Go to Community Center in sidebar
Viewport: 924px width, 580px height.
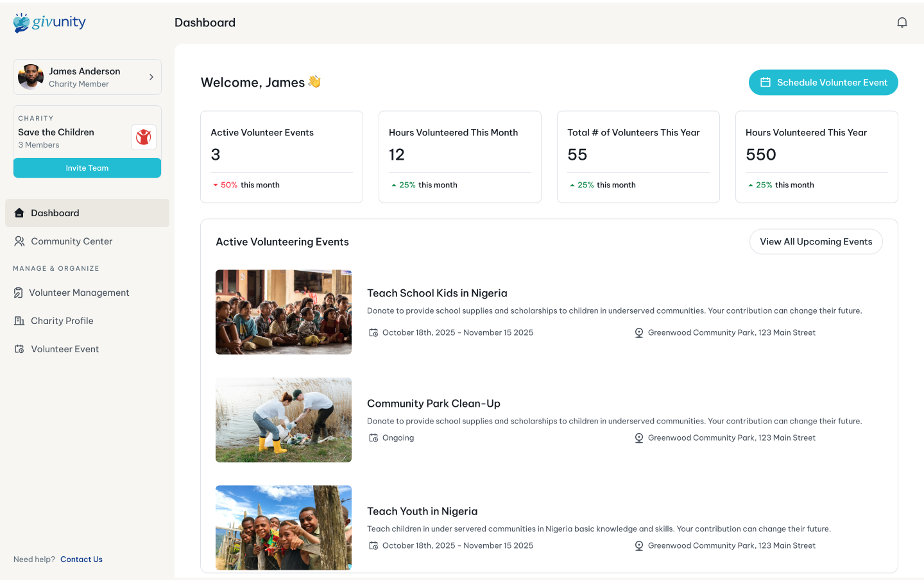tap(72, 241)
